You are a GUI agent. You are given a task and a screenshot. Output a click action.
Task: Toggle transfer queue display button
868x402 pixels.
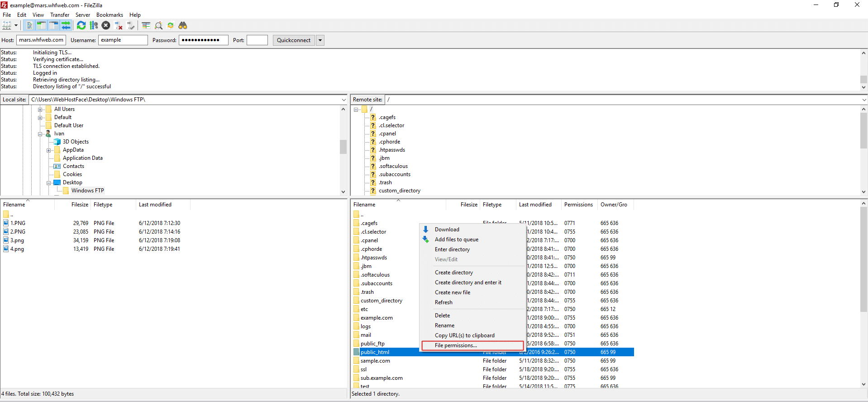point(66,25)
